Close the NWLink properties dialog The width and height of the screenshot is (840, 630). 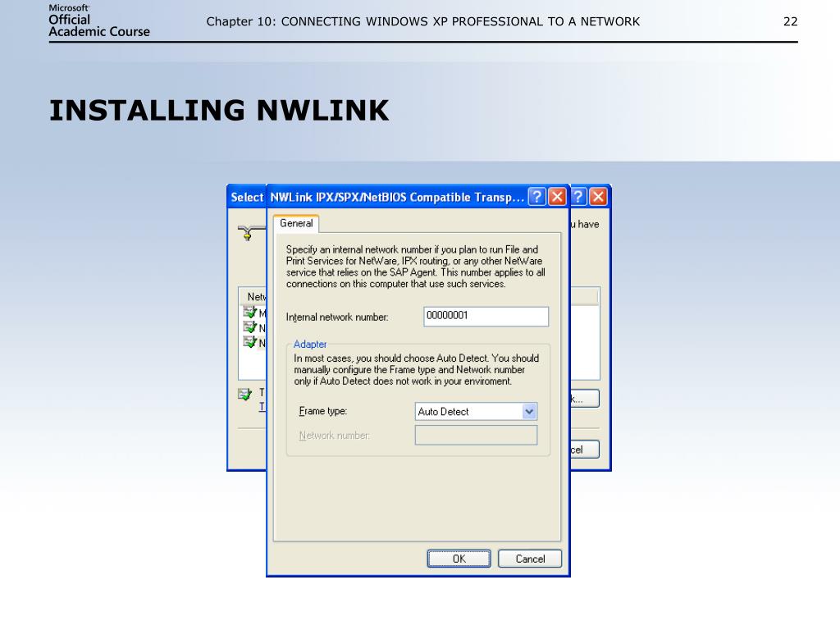tap(557, 197)
